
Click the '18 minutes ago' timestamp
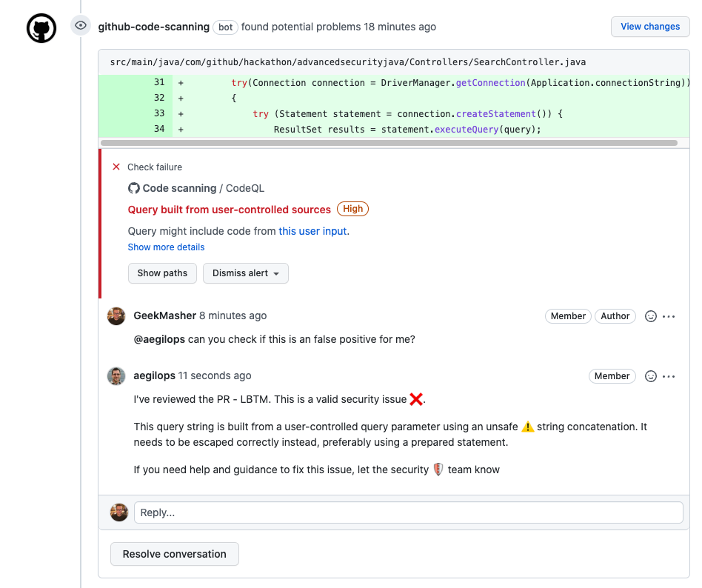[x=400, y=27]
